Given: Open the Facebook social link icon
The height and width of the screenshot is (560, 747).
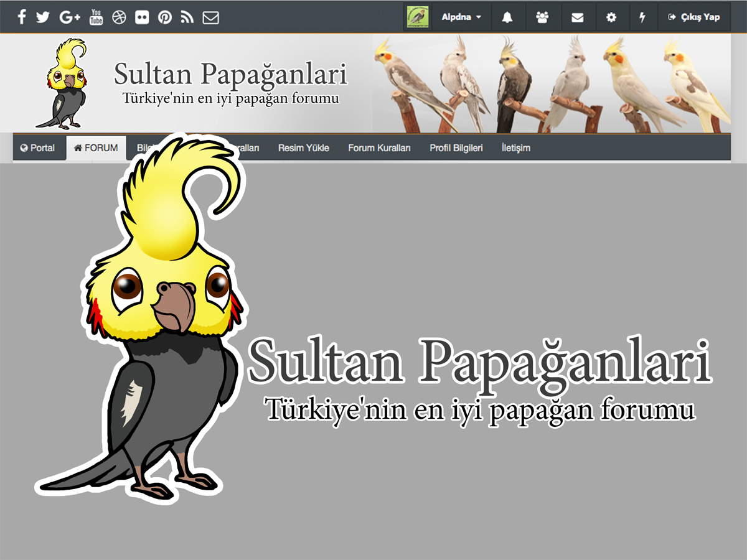Looking at the screenshot, I should 22,17.
